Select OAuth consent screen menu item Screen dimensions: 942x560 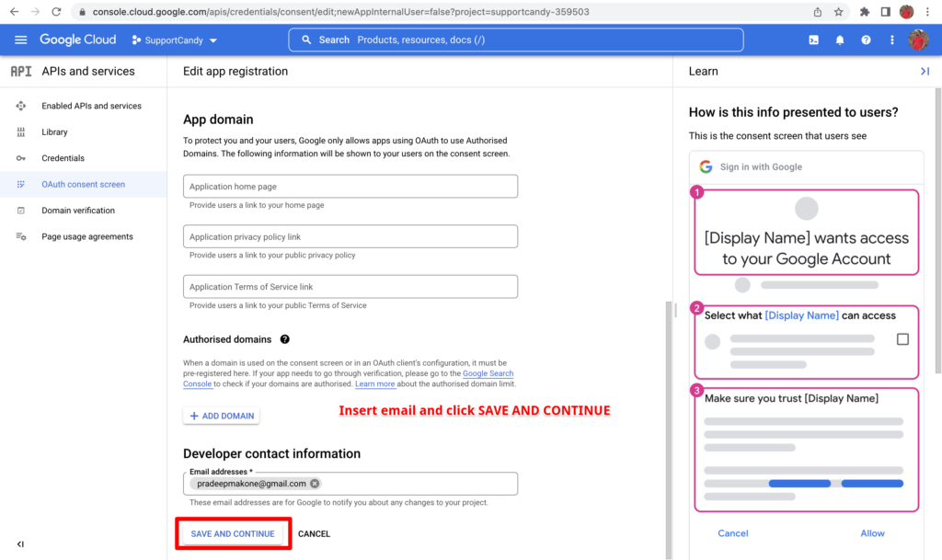[x=83, y=184]
